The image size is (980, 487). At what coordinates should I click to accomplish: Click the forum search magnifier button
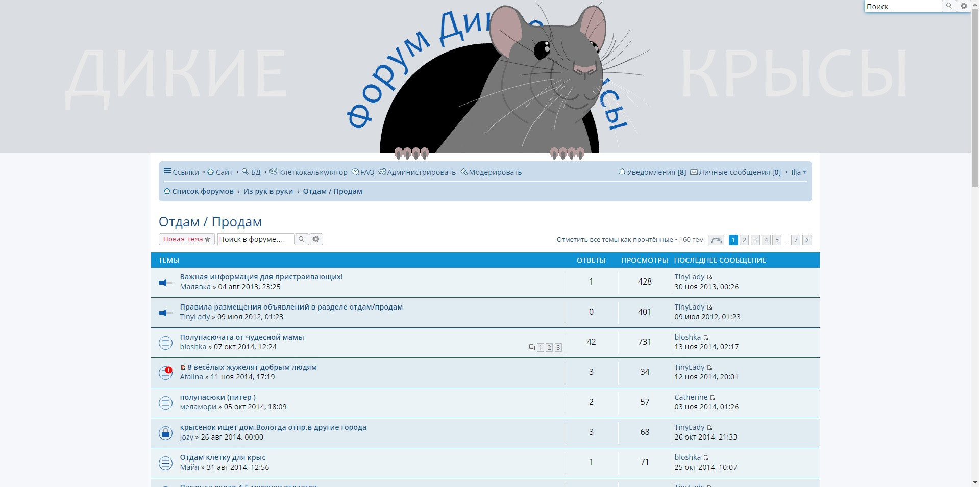tap(302, 239)
